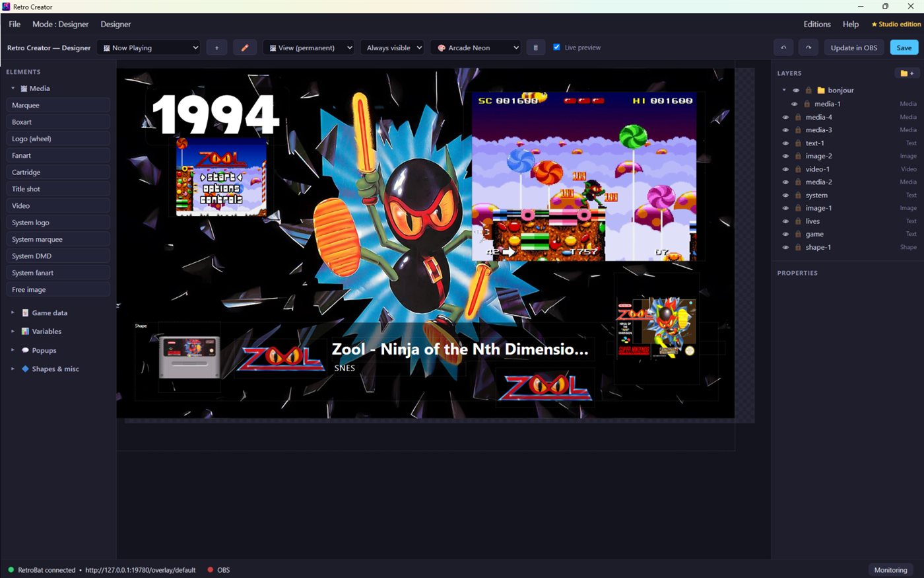
Task: Click the red OBS status indicator
Action: pyautogui.click(x=211, y=569)
